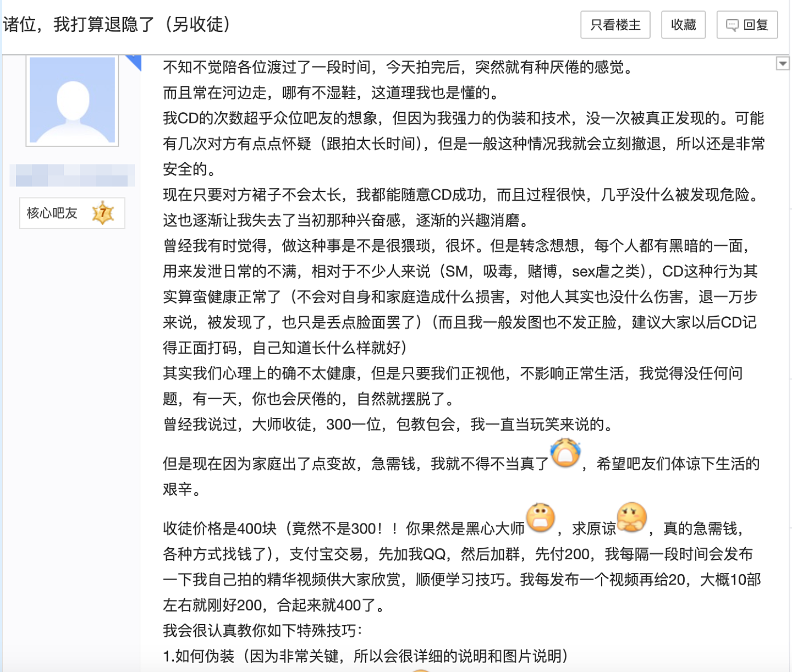Click the line starting 而且常在河边走
Screen dimensions: 792x672
pyautogui.click(x=332, y=92)
